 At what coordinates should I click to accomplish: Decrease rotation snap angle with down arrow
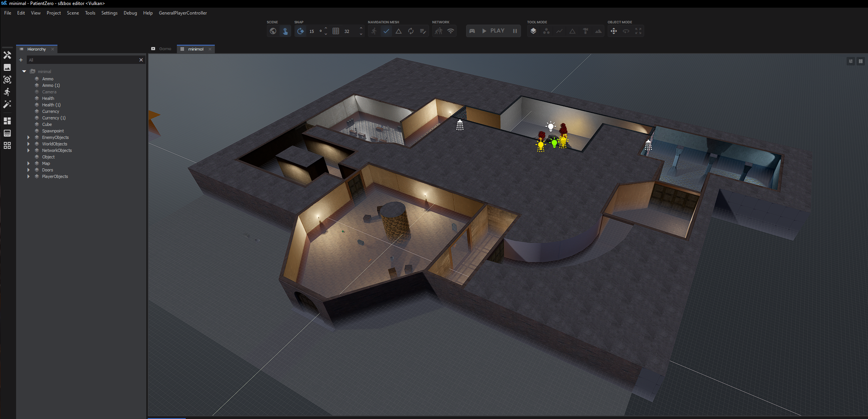tap(326, 34)
